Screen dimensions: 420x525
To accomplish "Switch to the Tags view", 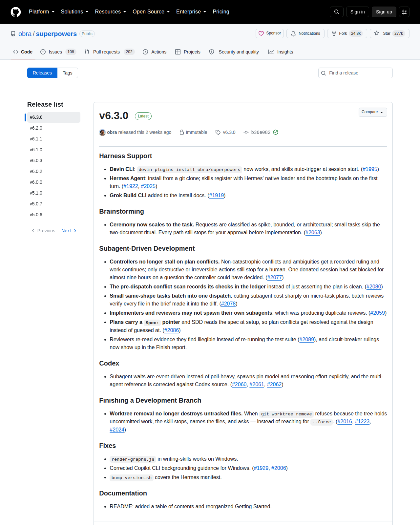I will (68, 73).
